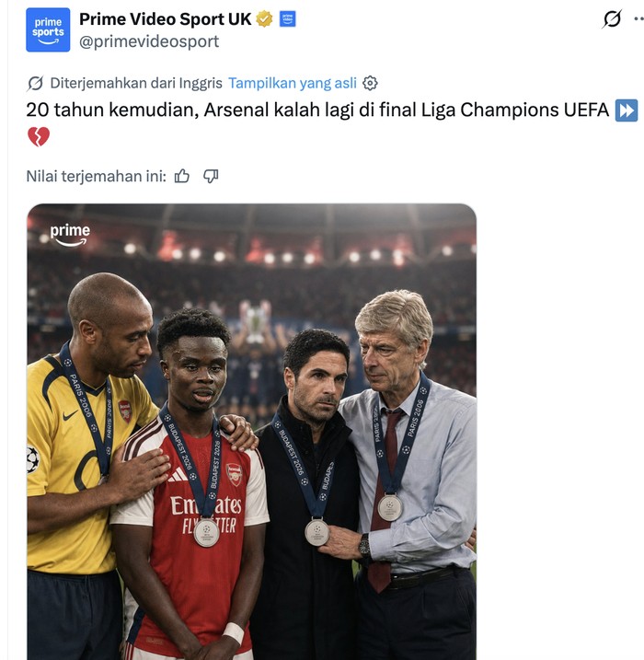Click the Grok icon beside Diterjemahkan dari Inggris

35,84
